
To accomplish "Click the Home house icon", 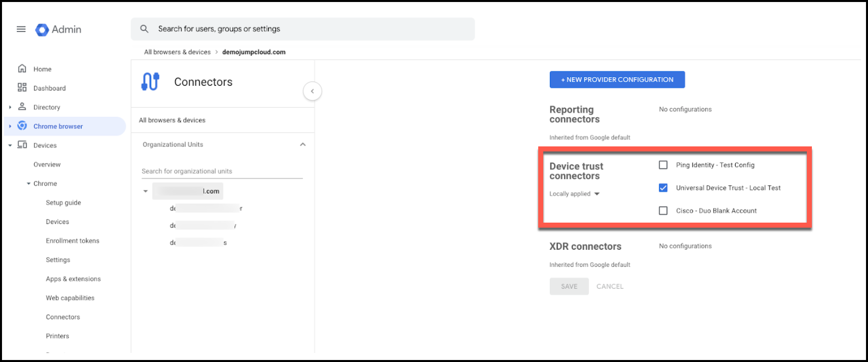I will 22,69.
